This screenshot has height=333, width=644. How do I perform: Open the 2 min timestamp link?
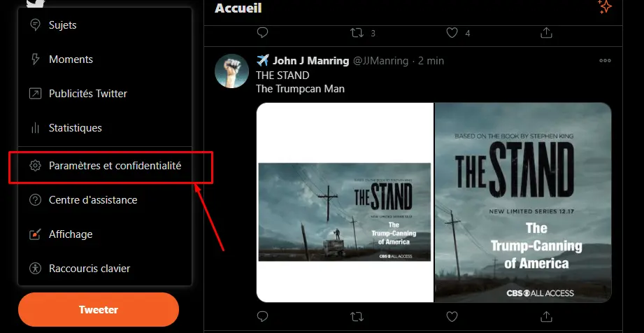coord(431,61)
